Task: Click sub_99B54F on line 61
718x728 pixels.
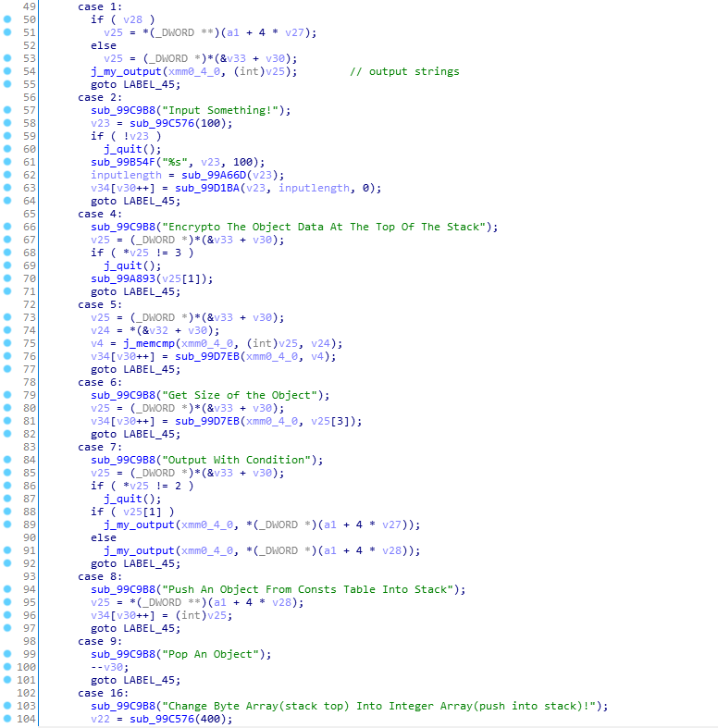Action: click(x=123, y=162)
